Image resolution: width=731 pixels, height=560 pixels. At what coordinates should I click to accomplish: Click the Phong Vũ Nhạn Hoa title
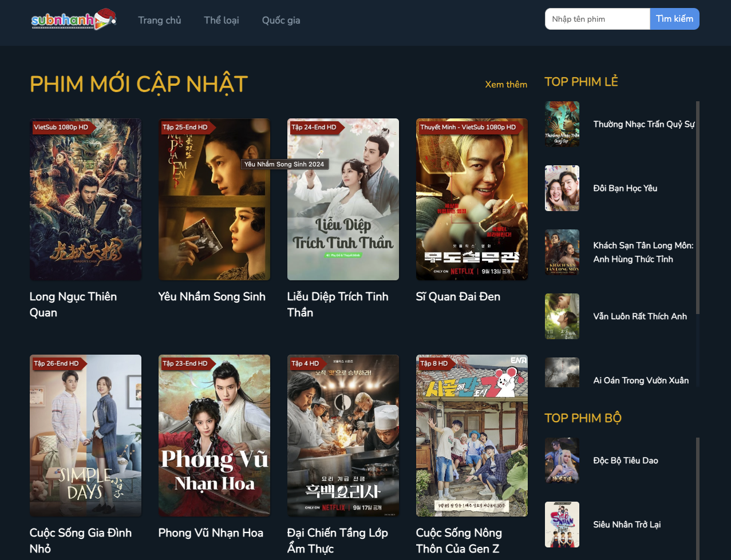coord(211,533)
